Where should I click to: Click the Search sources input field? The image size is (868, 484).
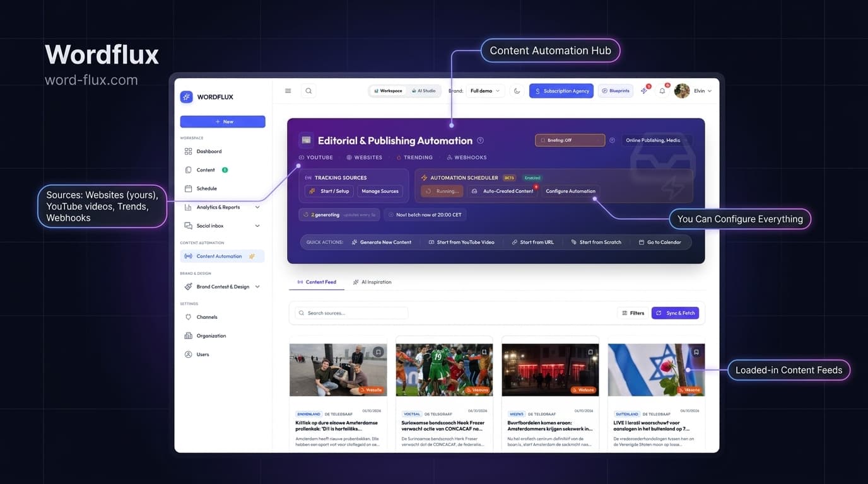(351, 313)
